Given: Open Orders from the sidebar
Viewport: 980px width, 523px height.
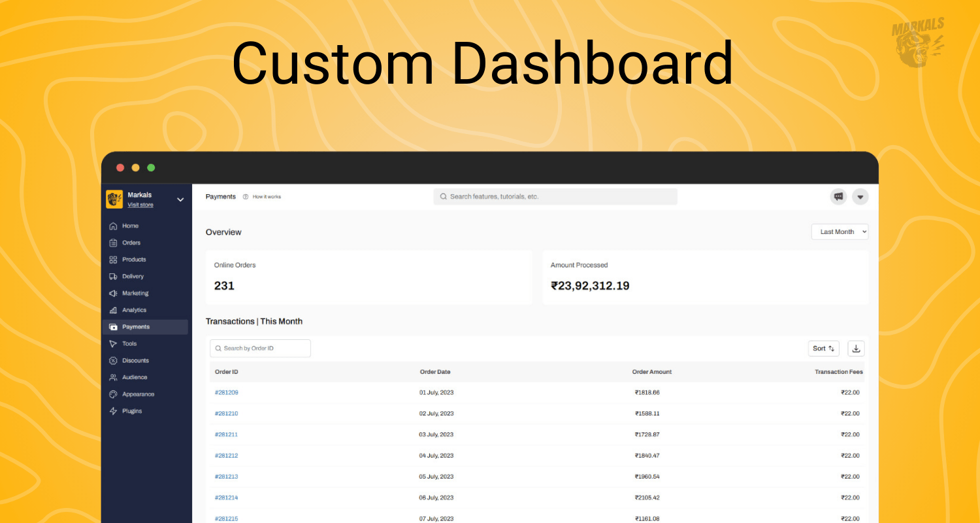Looking at the screenshot, I should pyautogui.click(x=114, y=243).
